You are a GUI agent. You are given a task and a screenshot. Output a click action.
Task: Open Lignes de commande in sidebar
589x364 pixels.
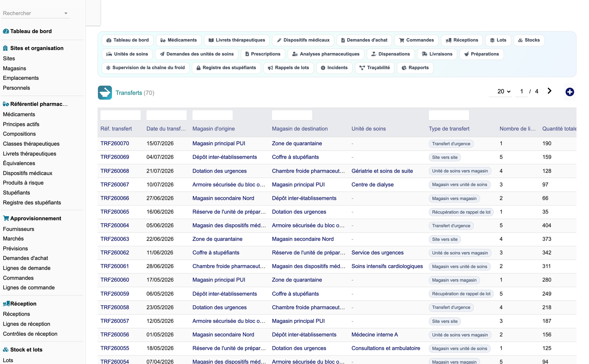[x=29, y=288]
